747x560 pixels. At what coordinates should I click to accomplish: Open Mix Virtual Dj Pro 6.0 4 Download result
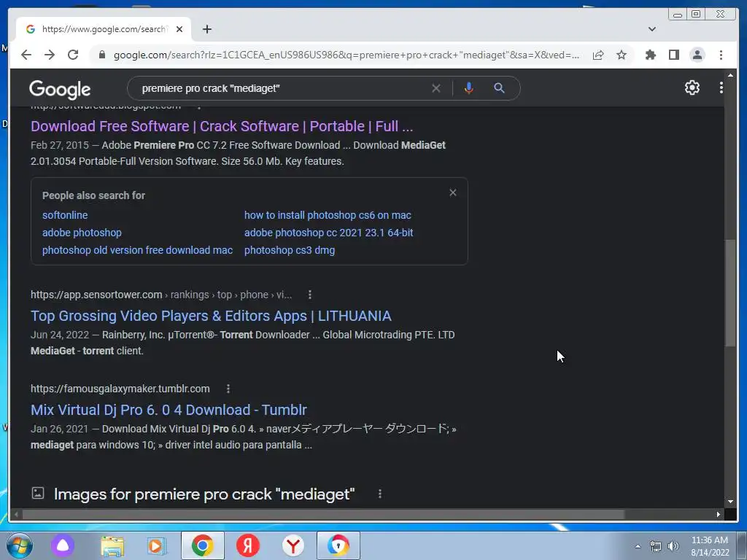click(169, 410)
